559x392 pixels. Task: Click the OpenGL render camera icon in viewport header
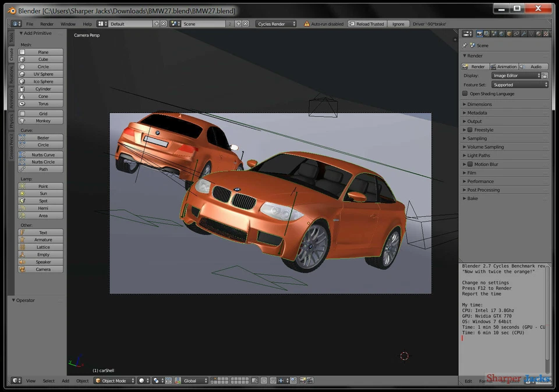coord(302,380)
